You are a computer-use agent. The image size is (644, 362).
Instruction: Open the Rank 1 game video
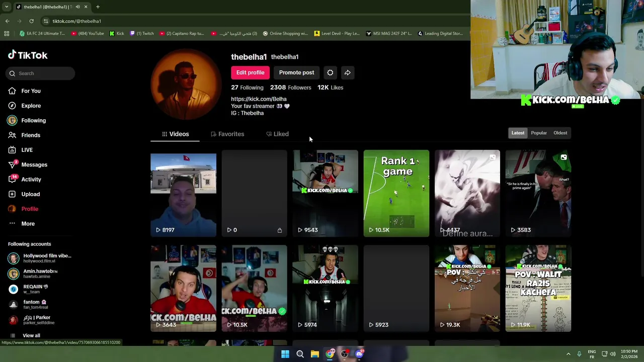(x=396, y=193)
